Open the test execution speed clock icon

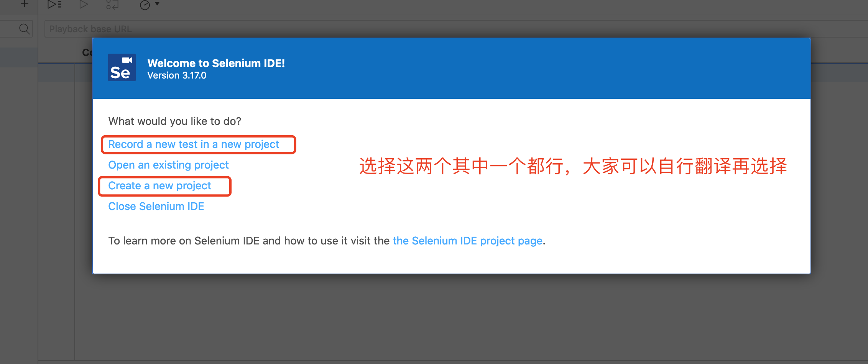(x=145, y=5)
